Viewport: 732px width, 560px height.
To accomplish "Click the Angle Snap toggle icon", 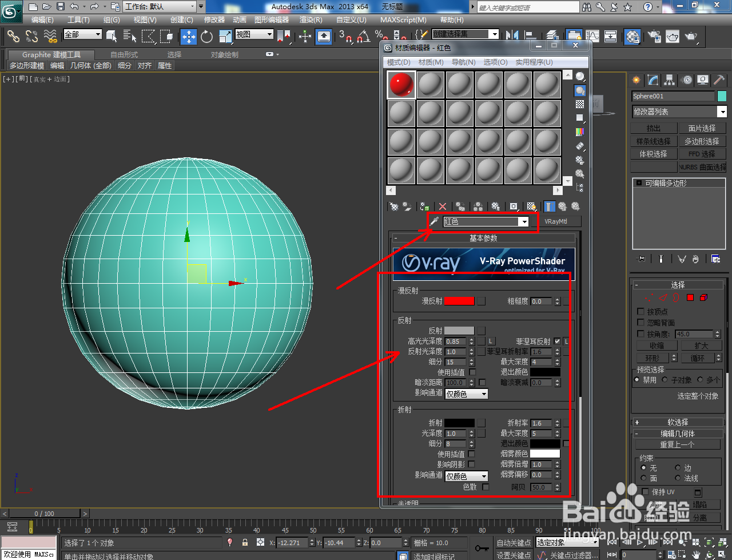I will pos(363,37).
